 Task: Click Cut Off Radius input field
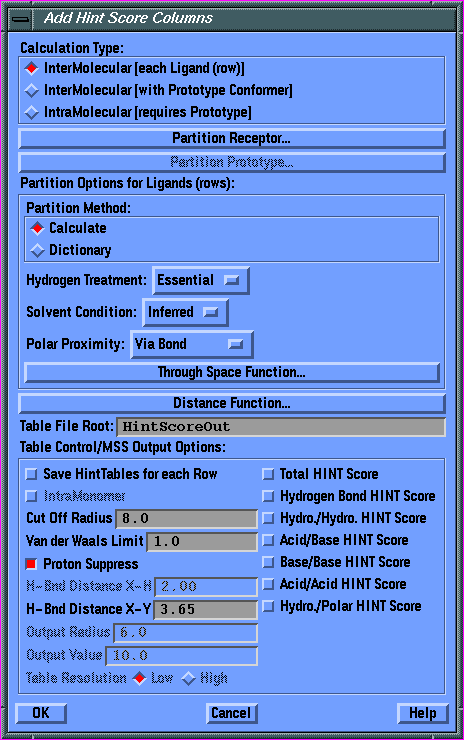[187, 519]
